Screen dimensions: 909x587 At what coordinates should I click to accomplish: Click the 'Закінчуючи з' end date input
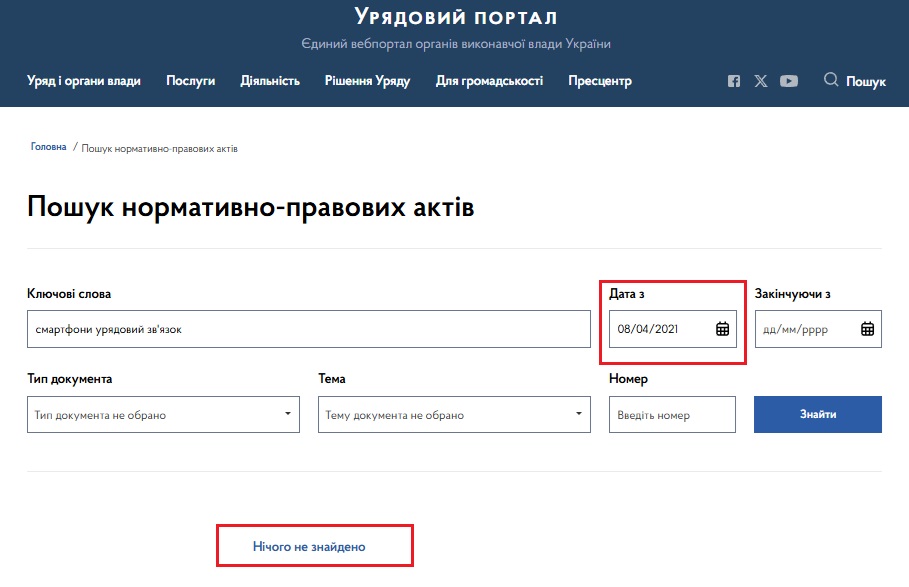818,329
